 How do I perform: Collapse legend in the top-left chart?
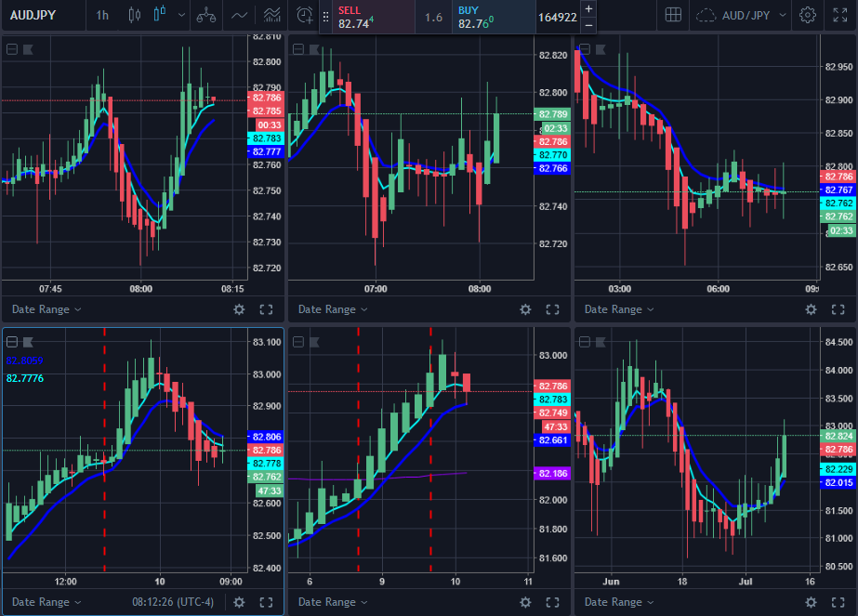tap(11, 50)
